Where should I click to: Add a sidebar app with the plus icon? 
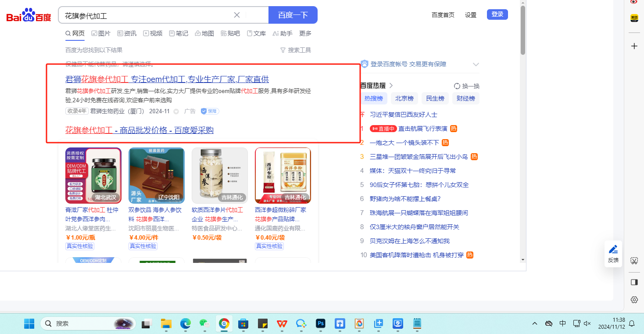click(x=634, y=46)
